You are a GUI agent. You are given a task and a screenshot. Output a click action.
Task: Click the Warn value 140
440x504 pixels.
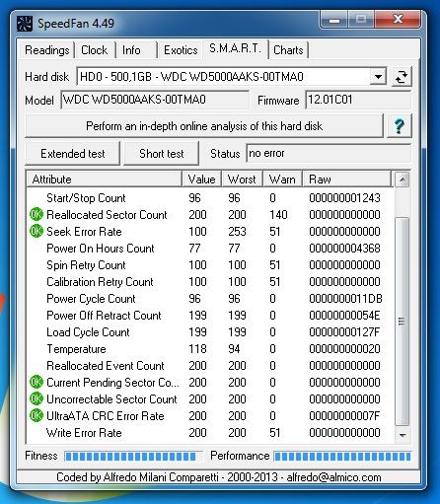[278, 215]
